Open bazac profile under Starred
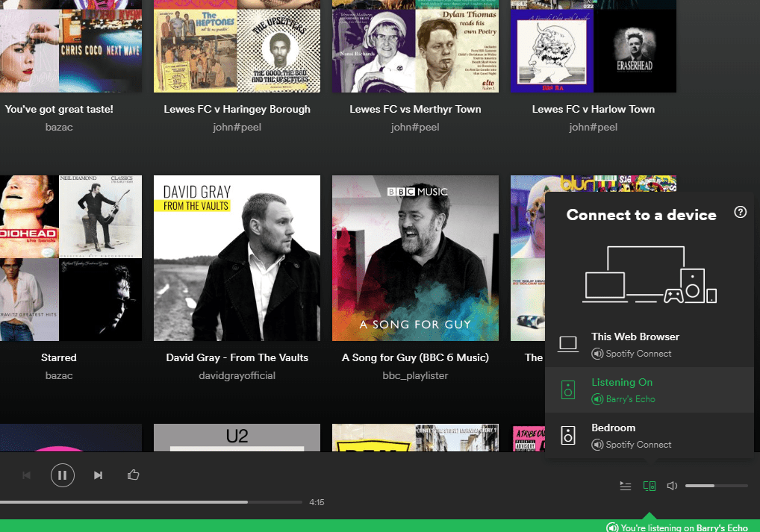This screenshot has width=760, height=532. pos(59,375)
